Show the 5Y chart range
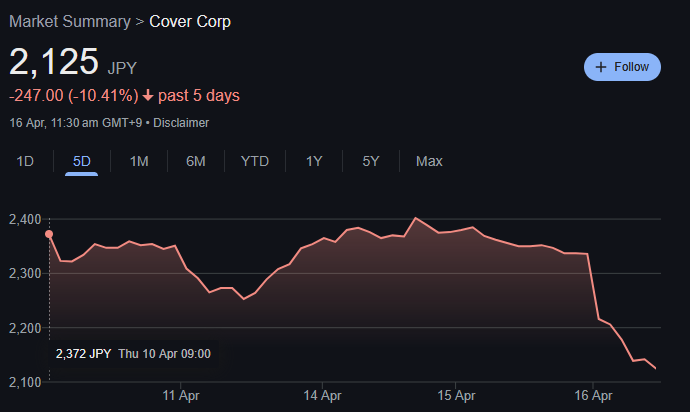Viewport: 690px width, 412px height. 371,161
